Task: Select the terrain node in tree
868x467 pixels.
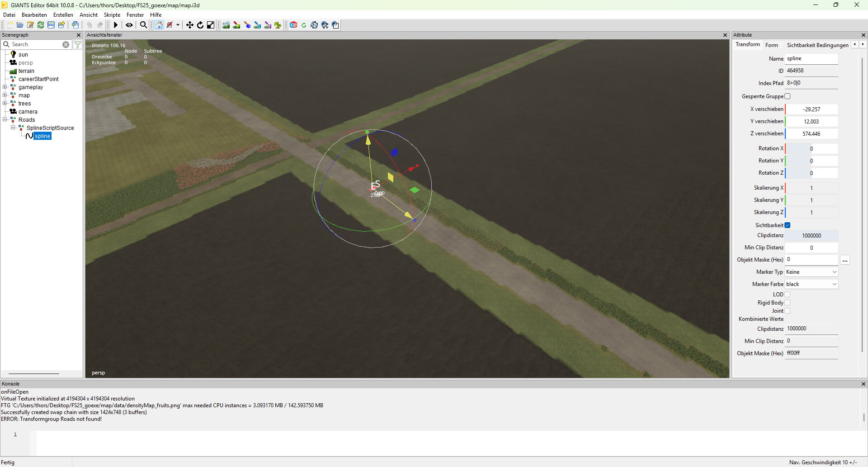Action: pos(26,71)
